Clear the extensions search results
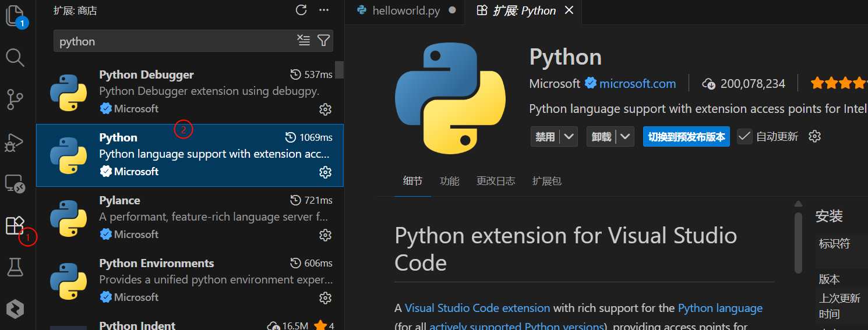The height and width of the screenshot is (330, 868). coord(304,40)
